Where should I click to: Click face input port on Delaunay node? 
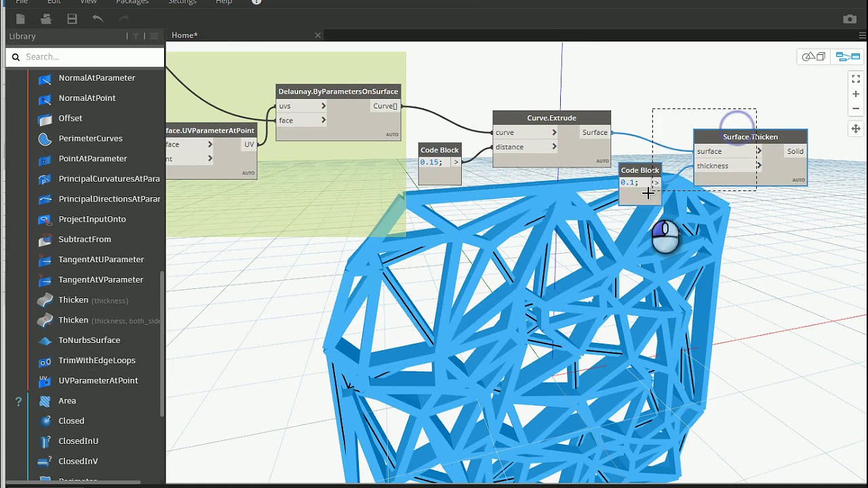(302, 121)
